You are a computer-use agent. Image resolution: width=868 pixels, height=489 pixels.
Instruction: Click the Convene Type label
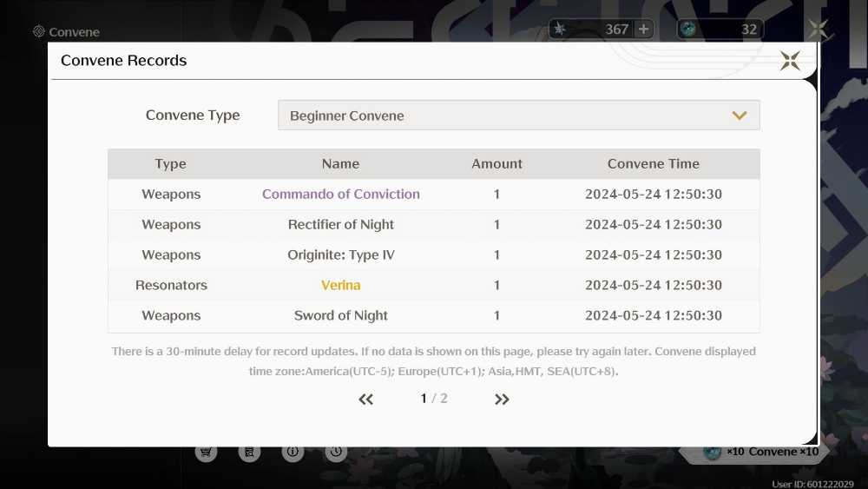193,116
